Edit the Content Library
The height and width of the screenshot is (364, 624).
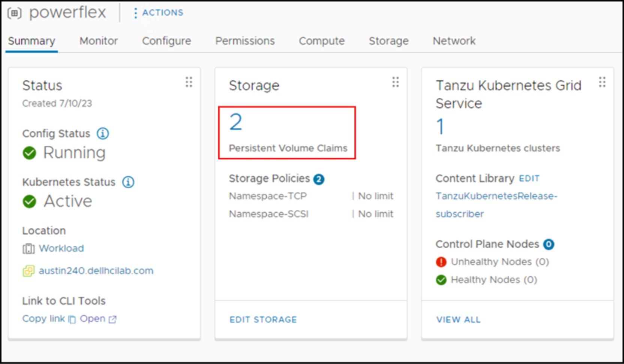pos(529,179)
